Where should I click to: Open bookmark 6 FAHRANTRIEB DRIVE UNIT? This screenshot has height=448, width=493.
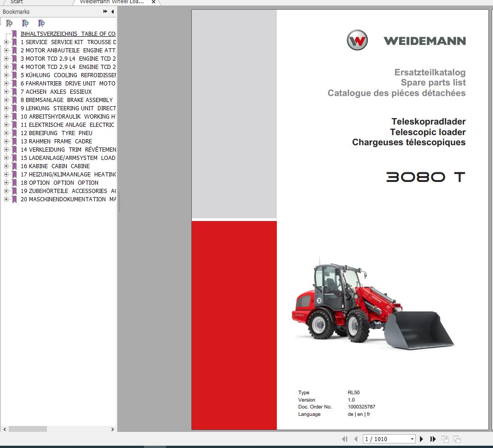[x=68, y=84]
